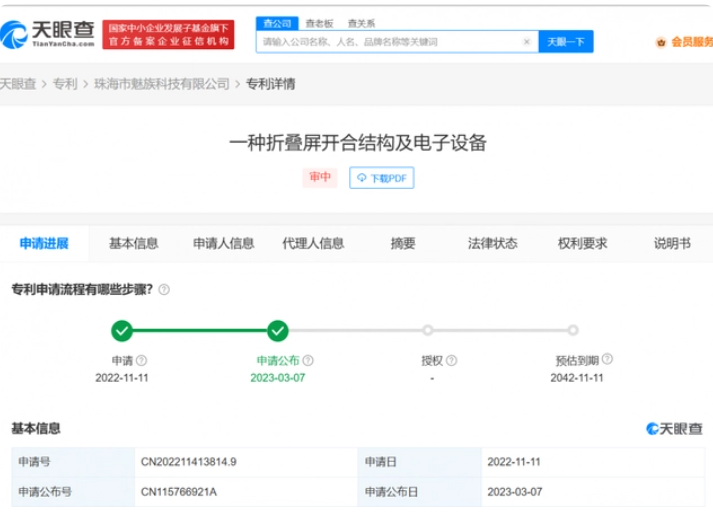Click the patent title 一种折叠屏开合结构及电子设备
Image resolution: width=713 pixels, height=519 pixels.
358,143
